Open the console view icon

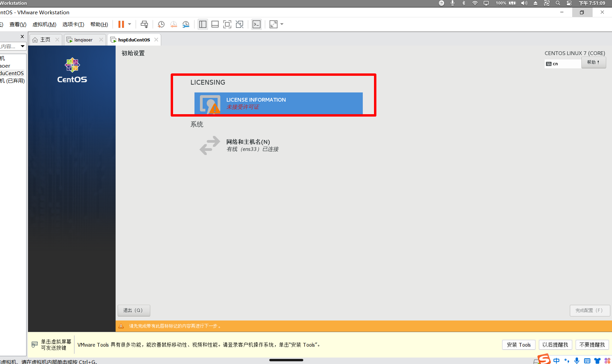(x=257, y=24)
